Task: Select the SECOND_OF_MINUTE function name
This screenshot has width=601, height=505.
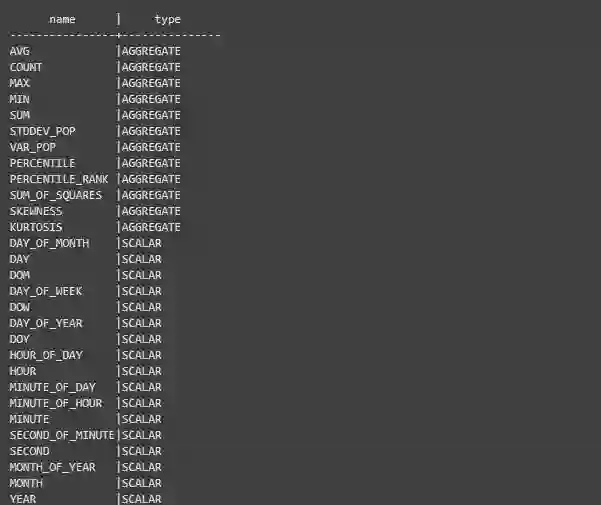Action: (x=62, y=435)
